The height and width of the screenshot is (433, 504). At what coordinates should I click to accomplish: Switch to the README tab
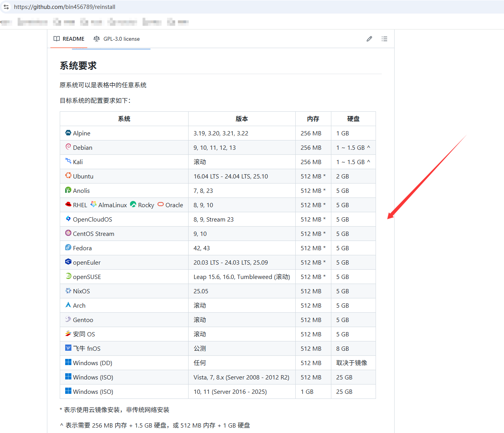point(69,39)
